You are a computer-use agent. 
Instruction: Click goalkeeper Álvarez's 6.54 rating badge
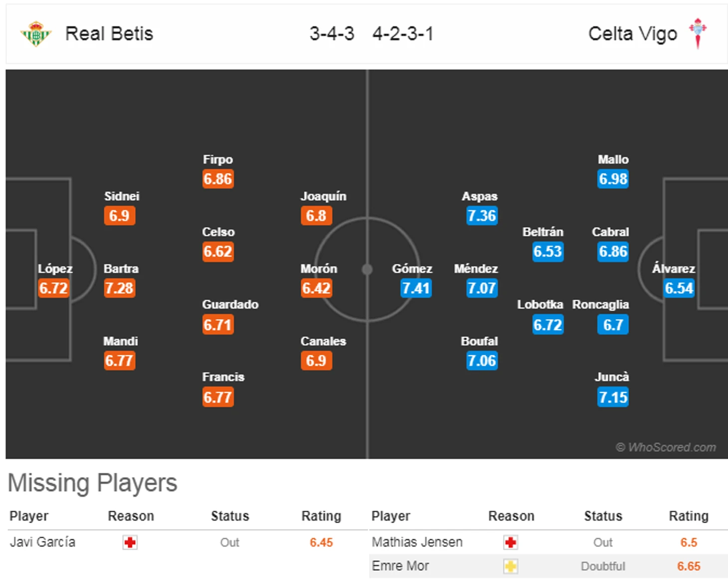(x=679, y=288)
